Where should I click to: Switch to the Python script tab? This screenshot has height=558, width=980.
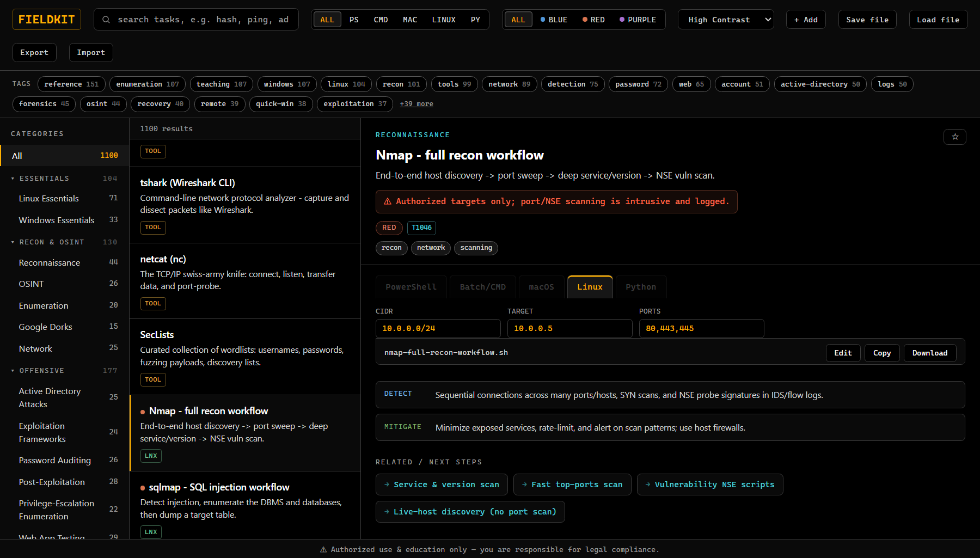pos(641,287)
